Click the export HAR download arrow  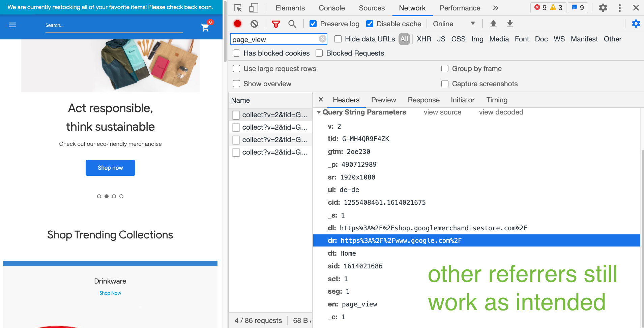[x=510, y=24]
